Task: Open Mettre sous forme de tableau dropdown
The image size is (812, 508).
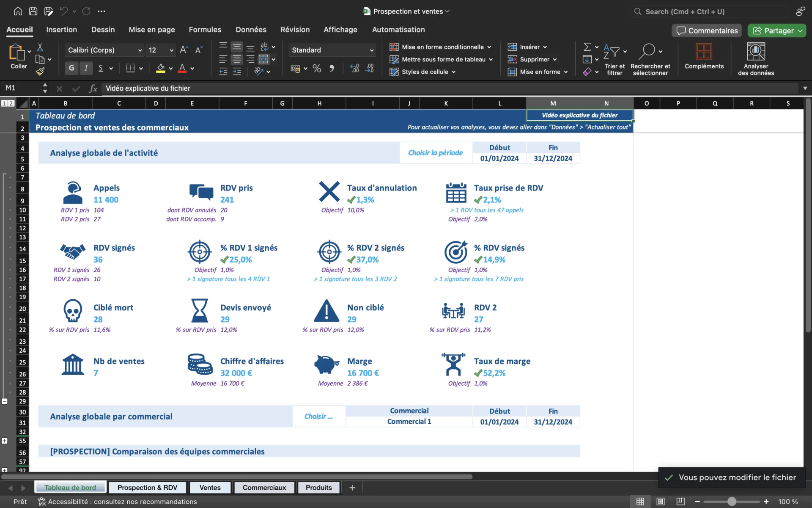Action: [x=441, y=59]
